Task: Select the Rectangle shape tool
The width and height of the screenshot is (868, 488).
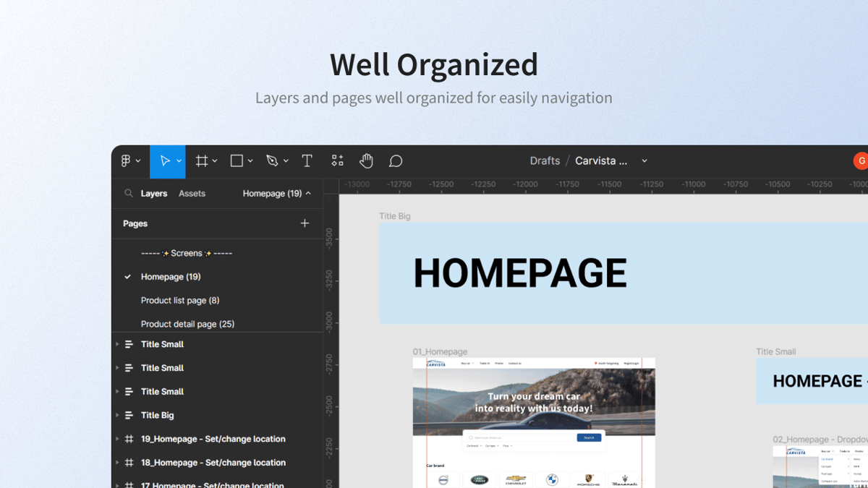Action: click(237, 160)
